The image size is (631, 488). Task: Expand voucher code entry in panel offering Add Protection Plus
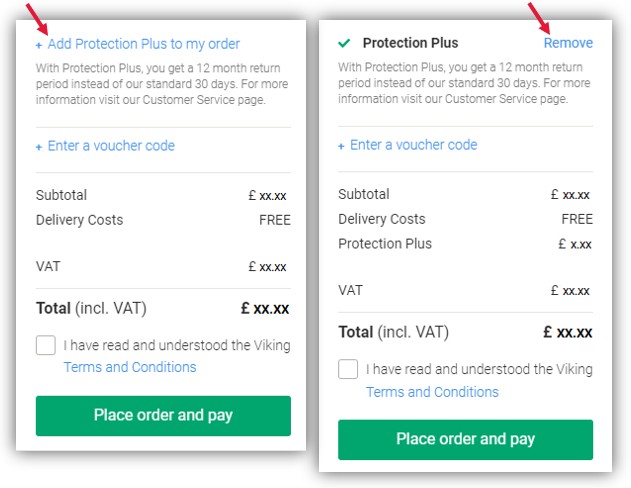(x=111, y=146)
